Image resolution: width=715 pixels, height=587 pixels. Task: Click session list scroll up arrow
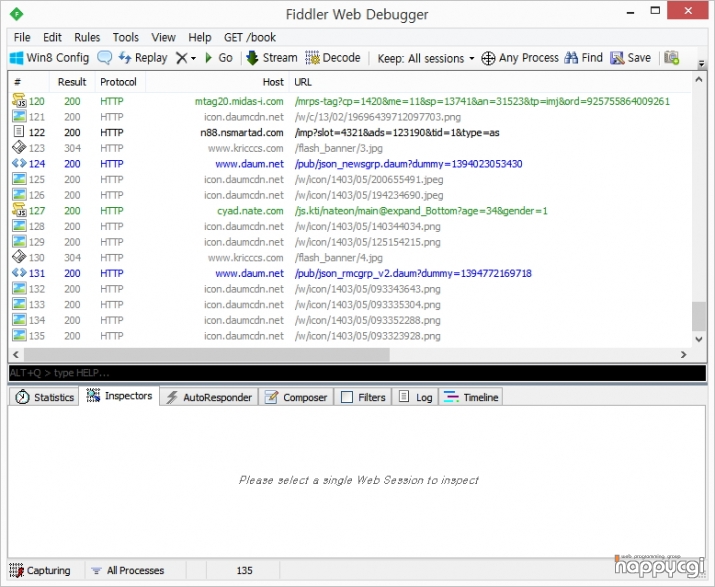pyautogui.click(x=699, y=79)
